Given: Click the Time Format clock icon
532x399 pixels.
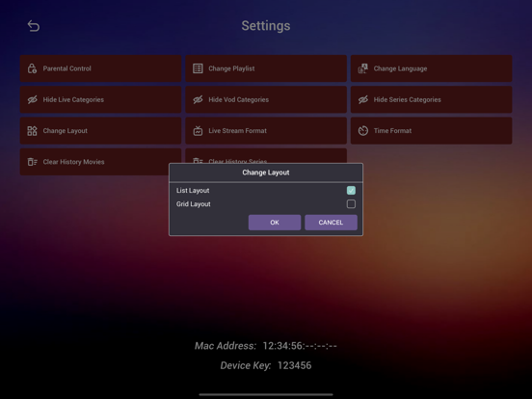Looking at the screenshot, I should pyautogui.click(x=363, y=131).
